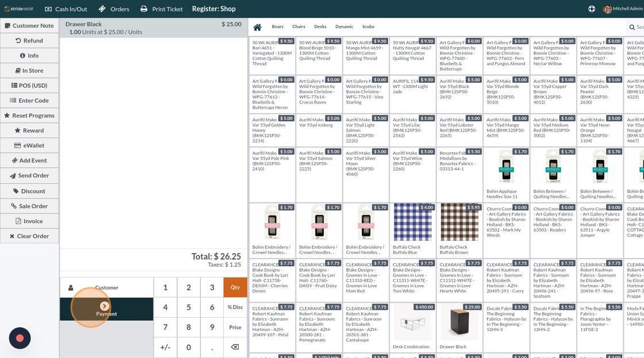
Task: Add Buffalo Check Buffalo Brown product
Action: (x=459, y=230)
